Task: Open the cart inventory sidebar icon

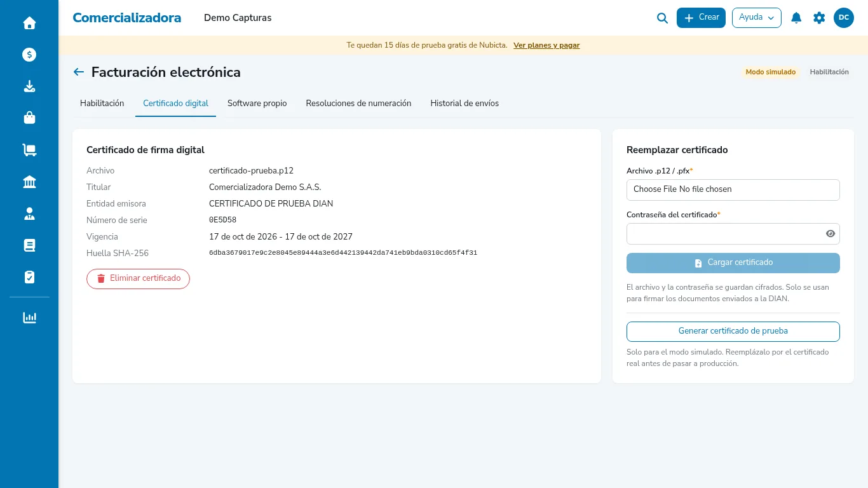Action: click(29, 150)
